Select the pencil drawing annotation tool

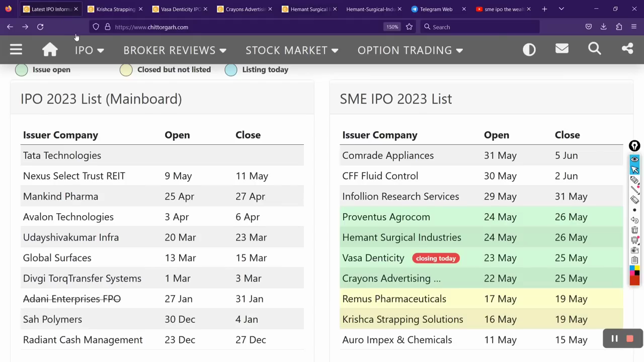[x=634, y=180]
